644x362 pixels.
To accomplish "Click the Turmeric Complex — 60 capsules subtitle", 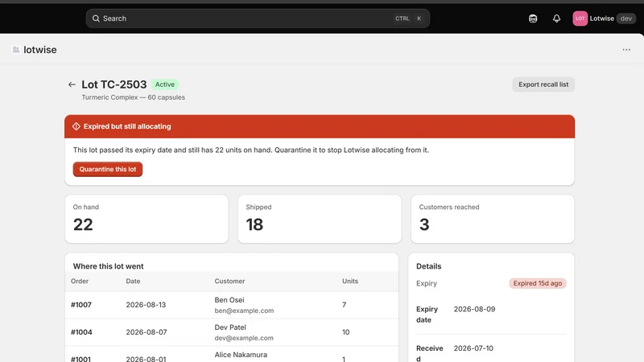I will (x=133, y=97).
